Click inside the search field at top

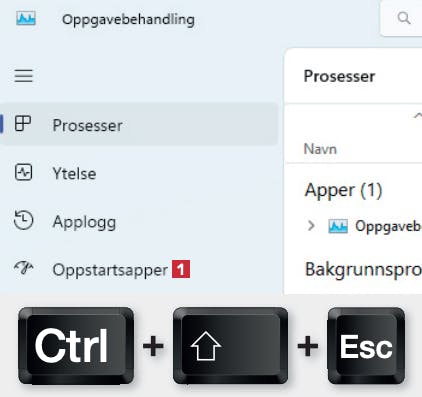click(x=401, y=18)
